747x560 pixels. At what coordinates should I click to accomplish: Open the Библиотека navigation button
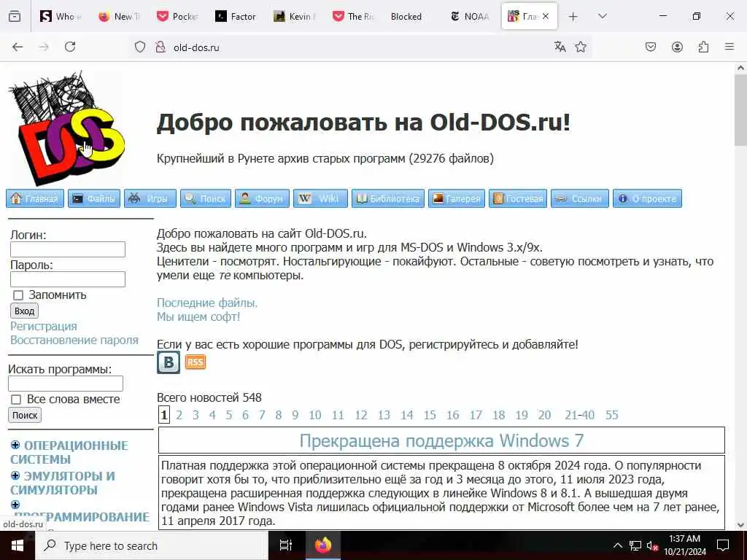click(x=388, y=198)
